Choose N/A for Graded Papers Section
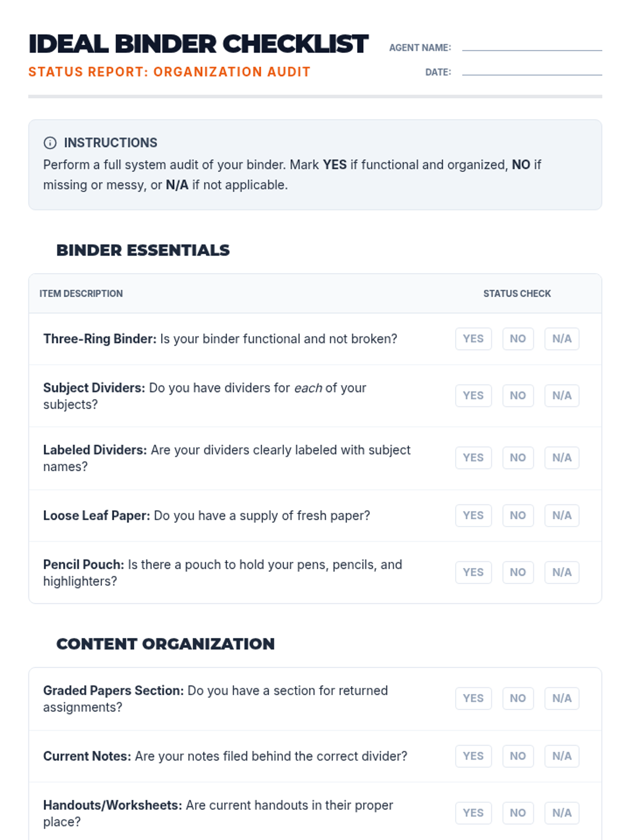The height and width of the screenshot is (840, 630). click(x=561, y=698)
